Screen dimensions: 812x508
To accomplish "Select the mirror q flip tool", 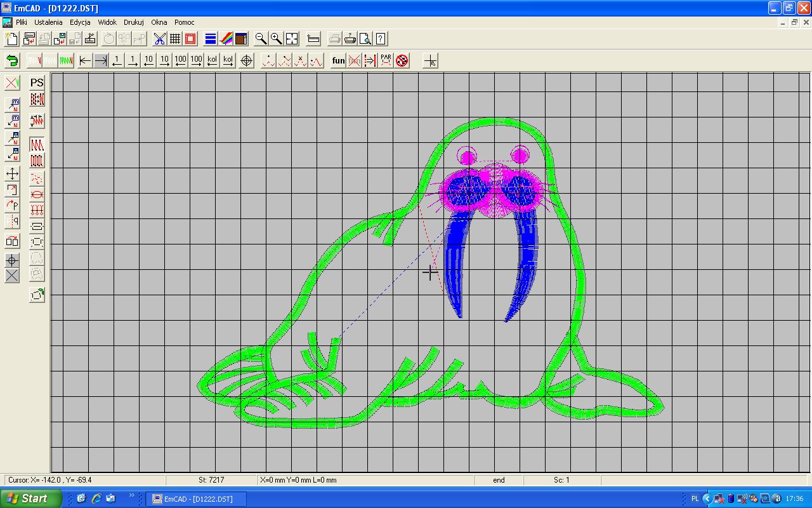I will (12, 221).
